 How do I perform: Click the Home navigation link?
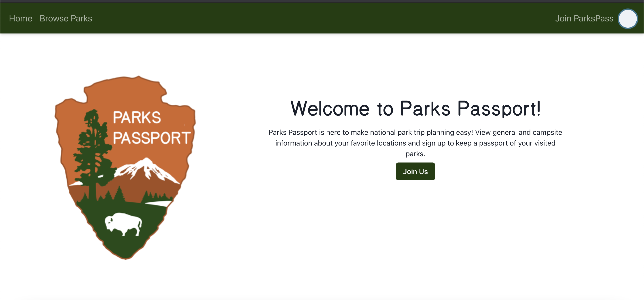pos(21,19)
